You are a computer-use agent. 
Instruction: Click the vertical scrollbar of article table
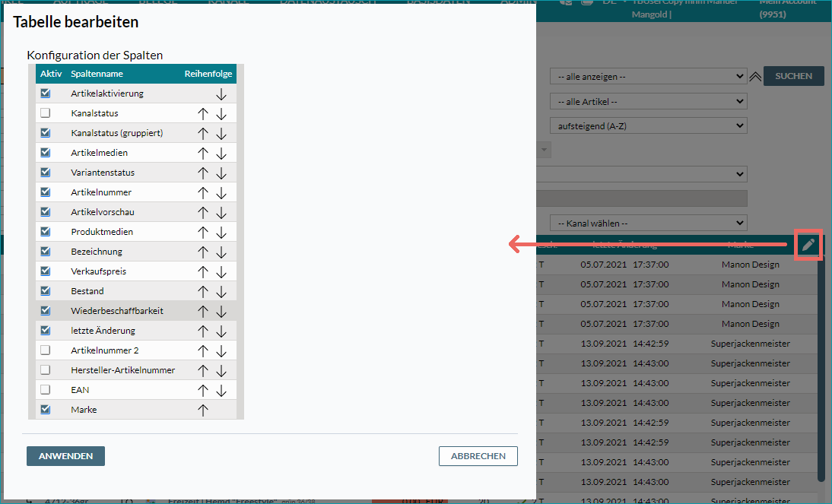tap(821, 369)
